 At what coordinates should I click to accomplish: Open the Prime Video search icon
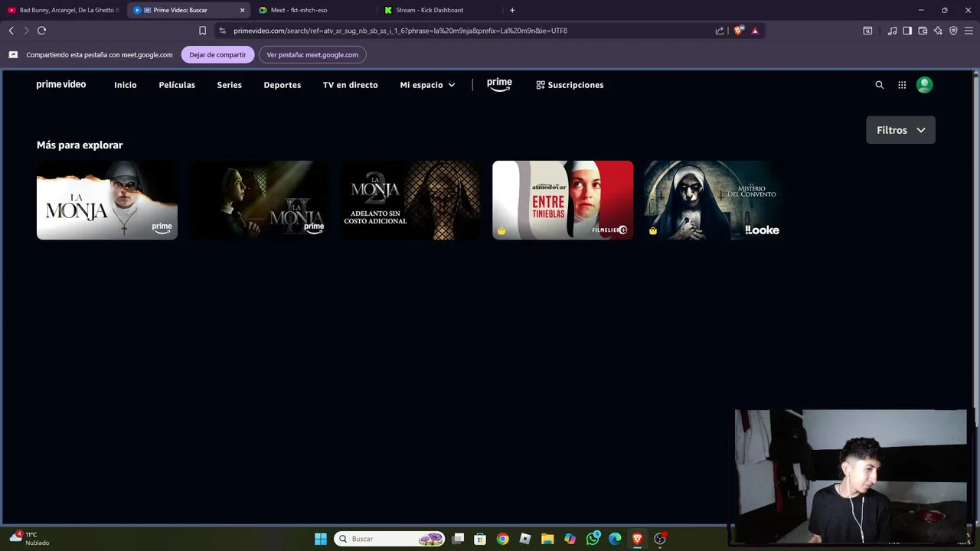point(879,85)
